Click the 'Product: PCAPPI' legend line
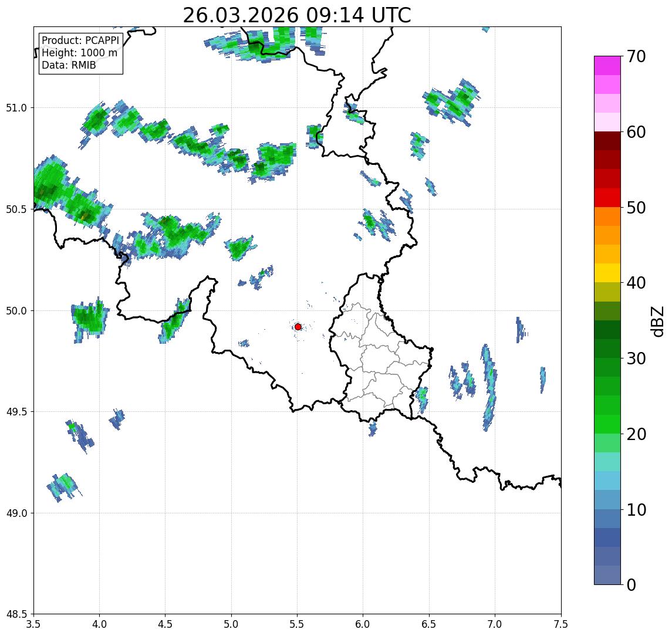This screenshot has width=672, height=636. click(x=80, y=40)
